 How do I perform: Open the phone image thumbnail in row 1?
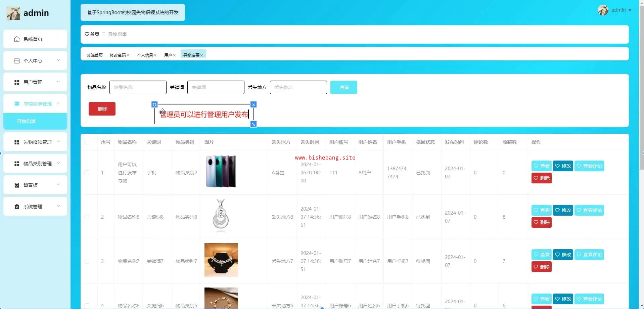[221, 171]
